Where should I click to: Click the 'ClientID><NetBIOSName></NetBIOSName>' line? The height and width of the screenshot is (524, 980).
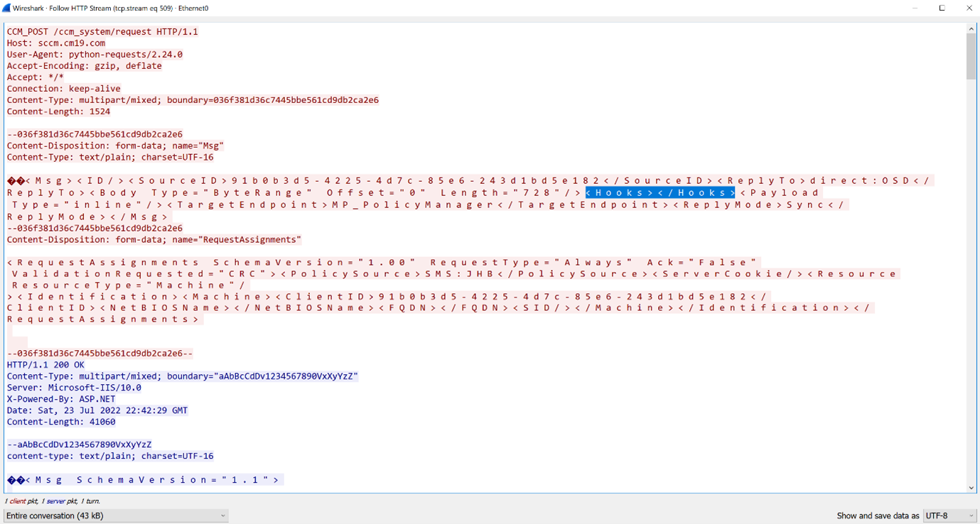441,307
